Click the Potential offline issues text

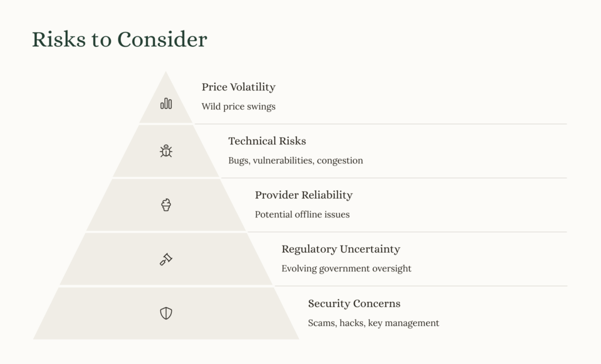pos(302,215)
